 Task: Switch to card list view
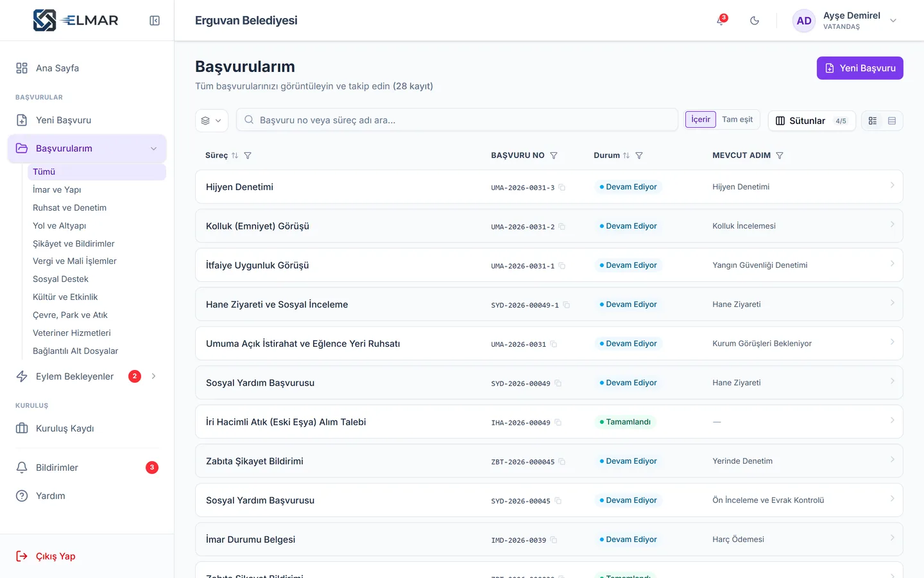coord(873,121)
